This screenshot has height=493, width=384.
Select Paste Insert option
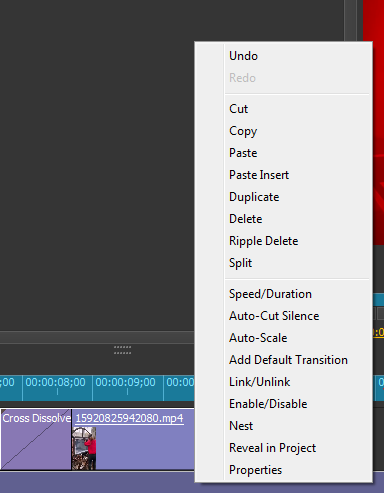click(283, 175)
